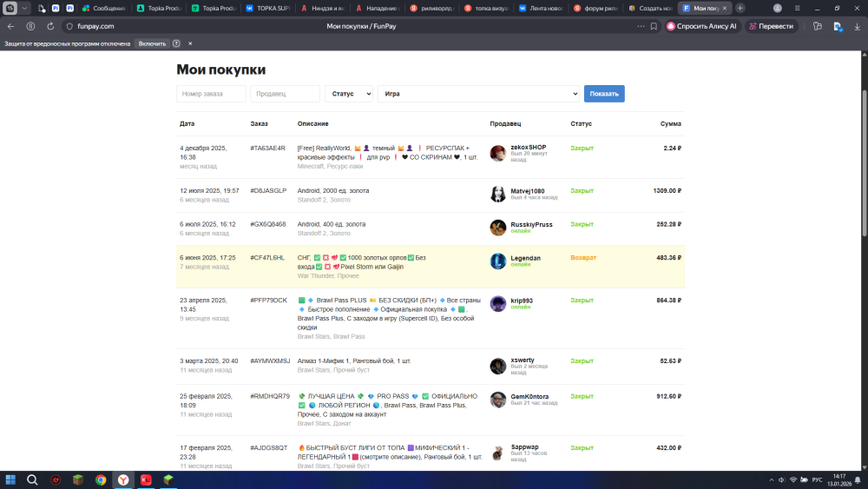This screenshot has height=489, width=868.
Task: Click Включить to enable malware protection
Action: (152, 43)
